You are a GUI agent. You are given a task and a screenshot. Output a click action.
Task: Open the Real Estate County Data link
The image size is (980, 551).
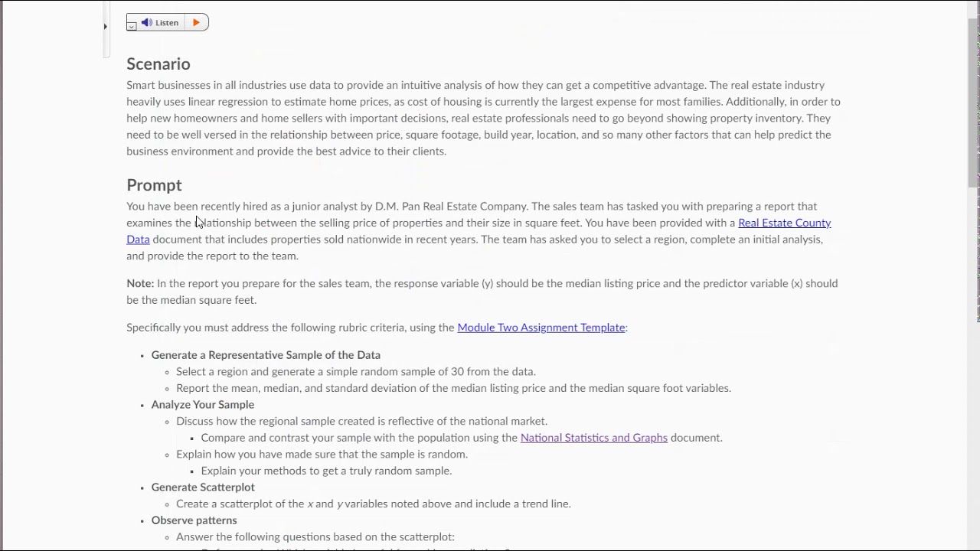(x=784, y=223)
